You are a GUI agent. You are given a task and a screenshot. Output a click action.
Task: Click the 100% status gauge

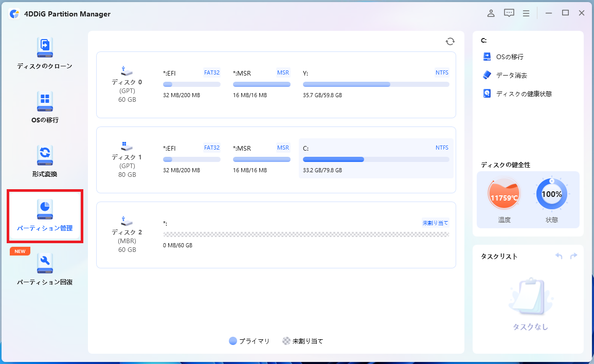[x=551, y=194]
